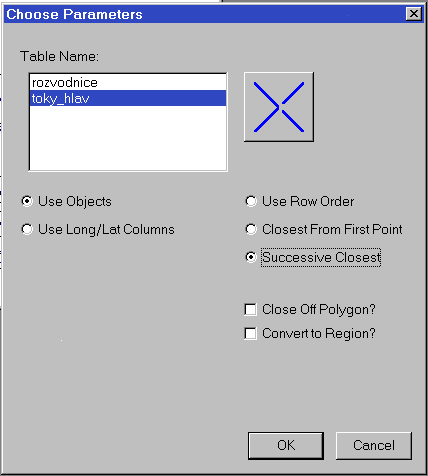Click the Cancel button
The width and height of the screenshot is (428, 476).
click(x=374, y=446)
